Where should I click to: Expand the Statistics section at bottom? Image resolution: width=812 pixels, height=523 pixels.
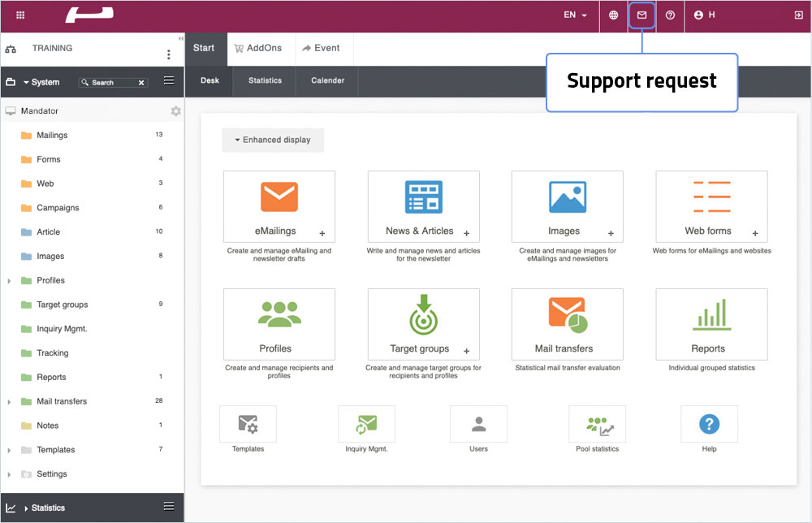tap(26, 508)
